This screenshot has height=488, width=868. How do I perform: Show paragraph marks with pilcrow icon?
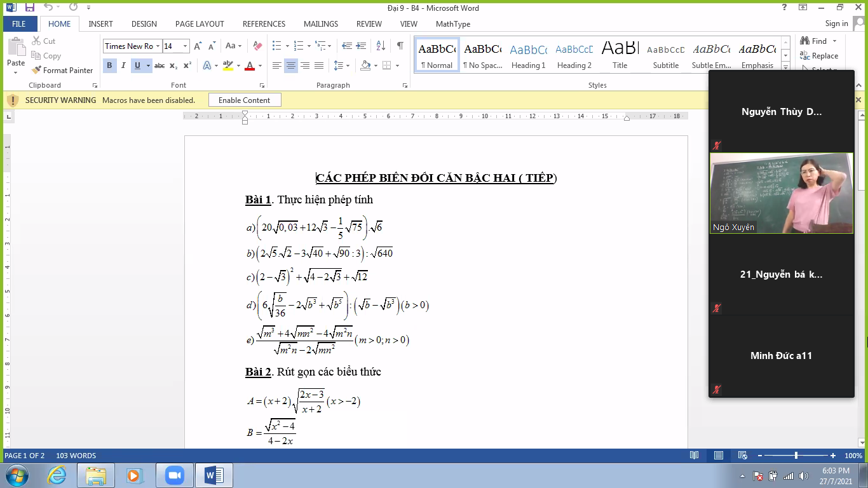click(x=400, y=46)
